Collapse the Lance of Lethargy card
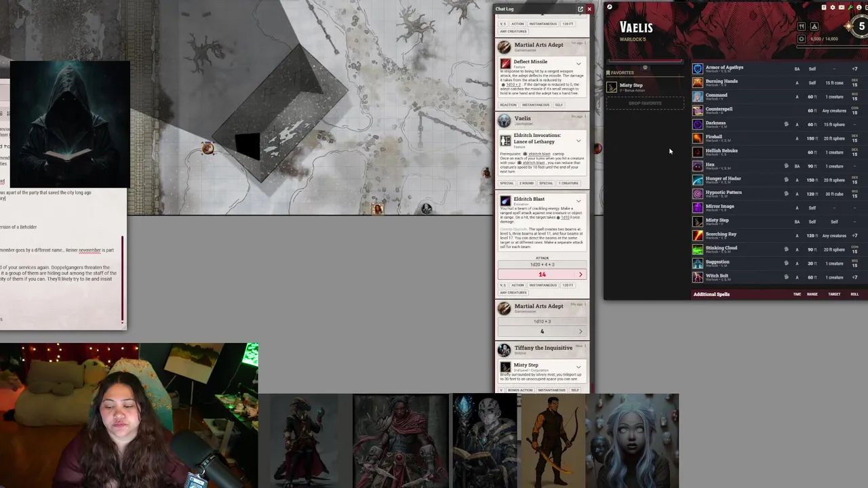 coord(578,140)
